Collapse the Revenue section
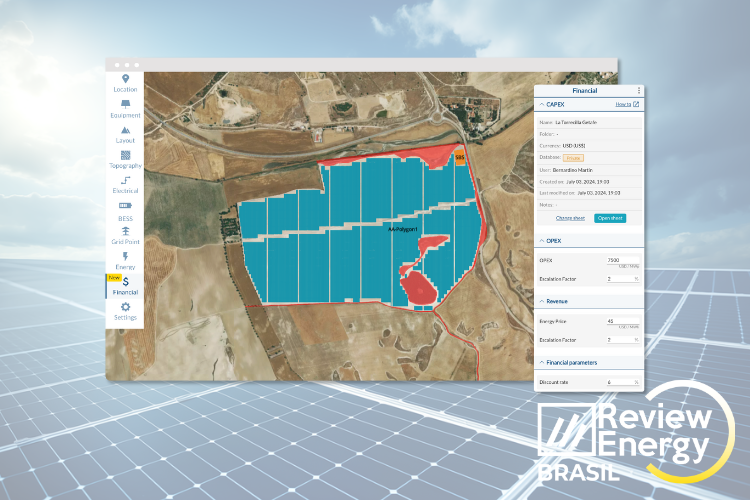This screenshot has width=750, height=500. 542,301
